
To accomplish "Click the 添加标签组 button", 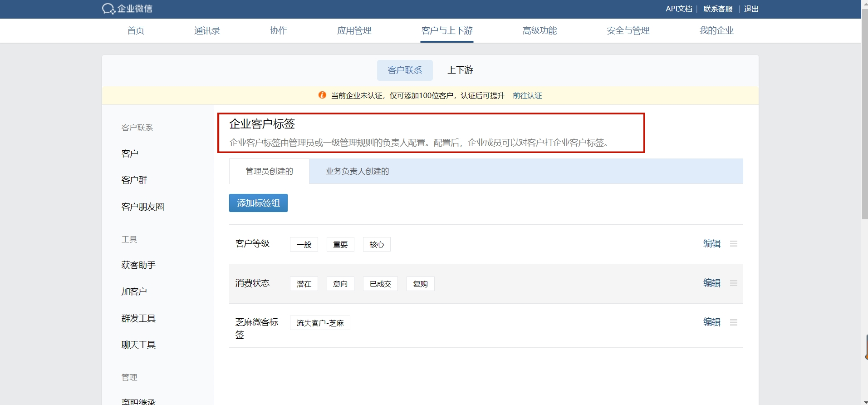I will pos(258,203).
